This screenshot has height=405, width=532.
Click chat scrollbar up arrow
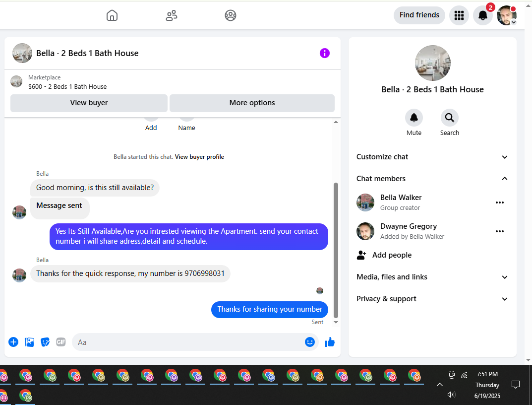click(x=336, y=122)
